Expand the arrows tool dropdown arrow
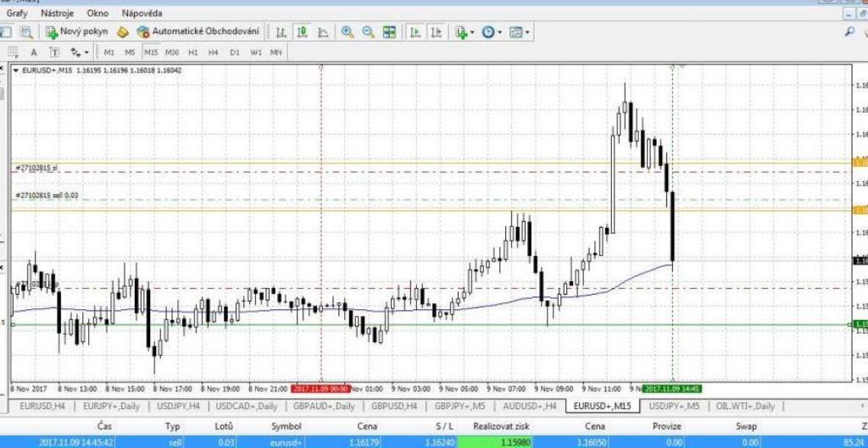868x448 pixels. pyautogui.click(x=86, y=53)
